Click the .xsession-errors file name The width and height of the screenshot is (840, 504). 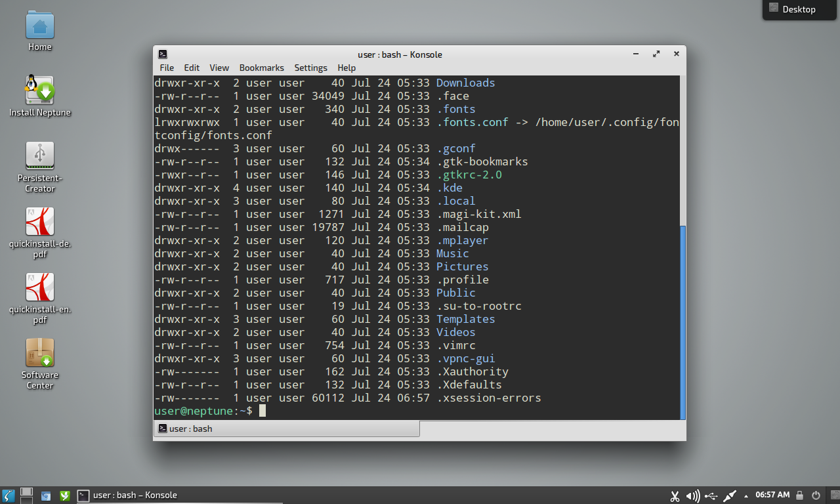pyautogui.click(x=488, y=398)
